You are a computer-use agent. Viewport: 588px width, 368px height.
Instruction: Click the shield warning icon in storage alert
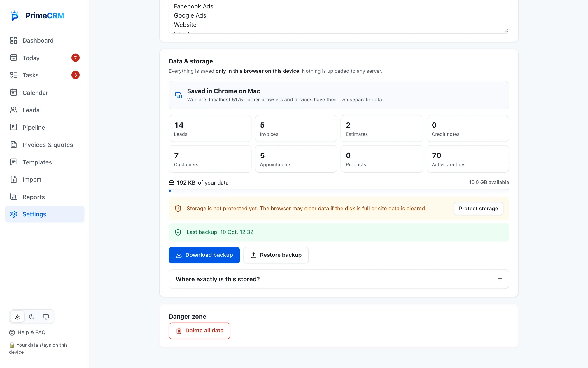click(x=178, y=209)
